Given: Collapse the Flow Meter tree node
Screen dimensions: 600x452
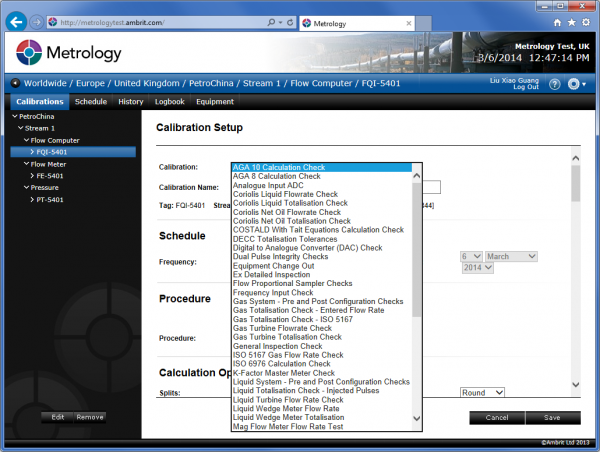Looking at the screenshot, I should click(x=26, y=164).
